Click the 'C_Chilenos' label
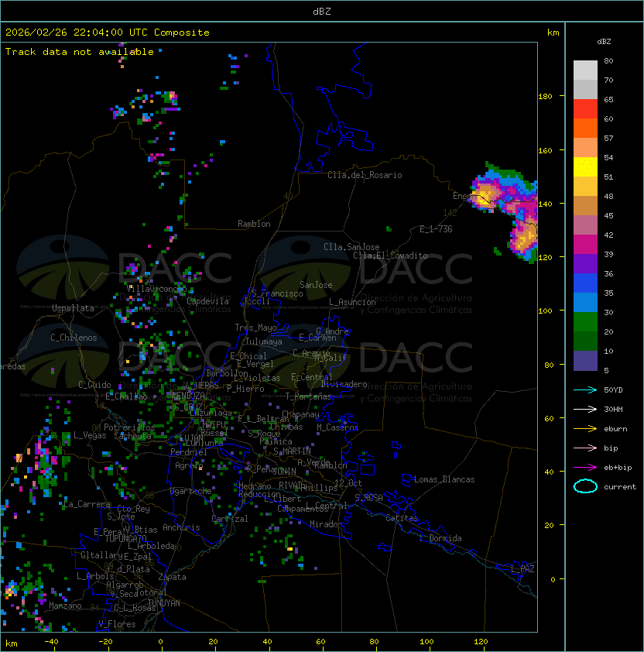The width and height of the screenshot is (644, 652). 74,337
